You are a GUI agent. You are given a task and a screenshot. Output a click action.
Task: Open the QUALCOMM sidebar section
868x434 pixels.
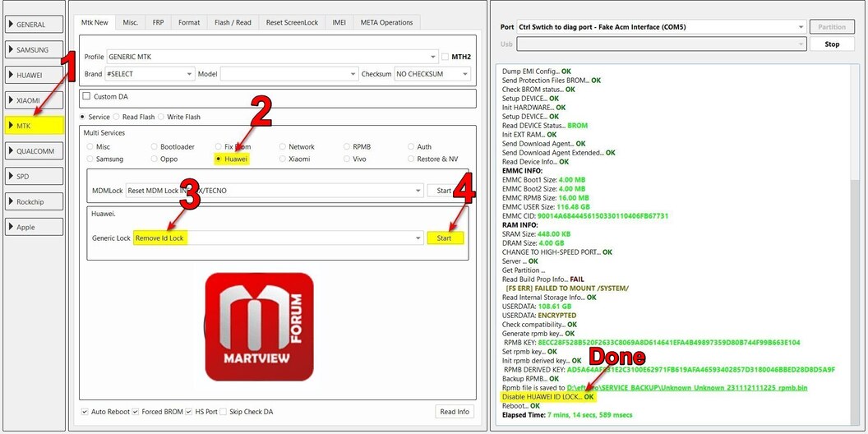pyautogui.click(x=34, y=151)
